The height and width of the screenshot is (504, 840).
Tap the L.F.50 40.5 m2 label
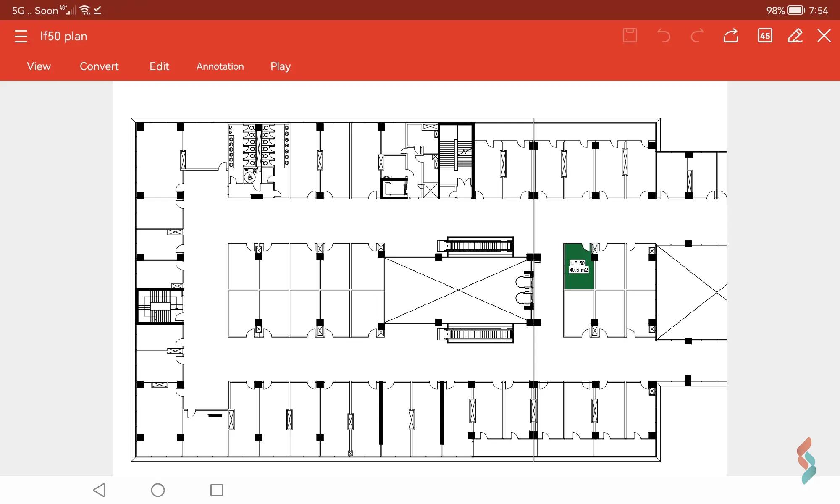pyautogui.click(x=578, y=266)
